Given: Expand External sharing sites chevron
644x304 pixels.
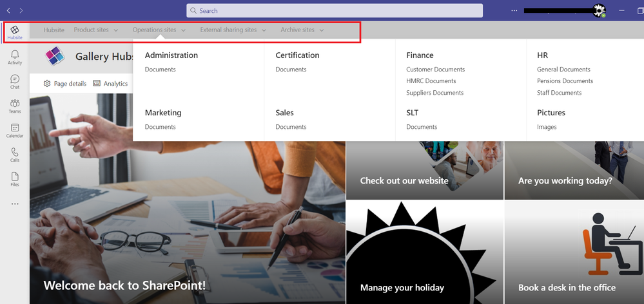Looking at the screenshot, I should pyautogui.click(x=264, y=30).
